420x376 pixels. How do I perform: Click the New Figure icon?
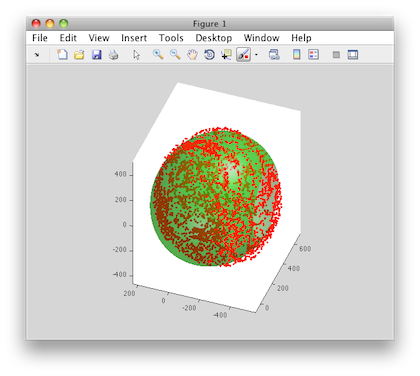[x=62, y=54]
